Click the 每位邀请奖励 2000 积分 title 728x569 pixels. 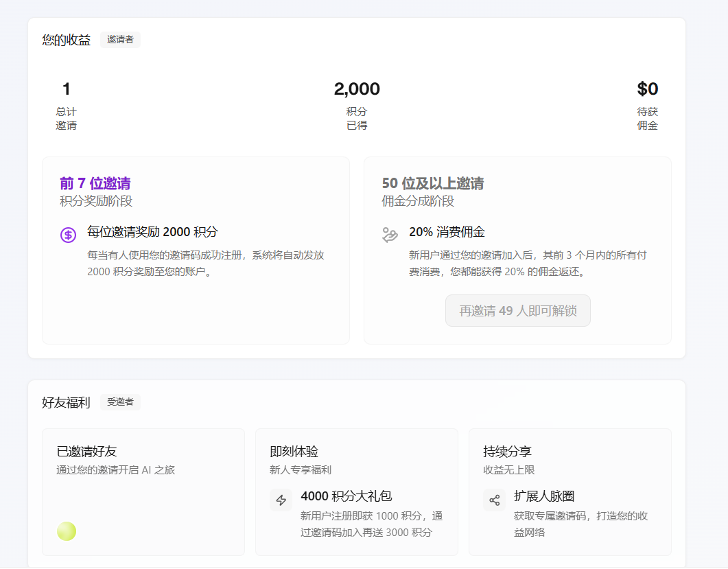tap(152, 232)
